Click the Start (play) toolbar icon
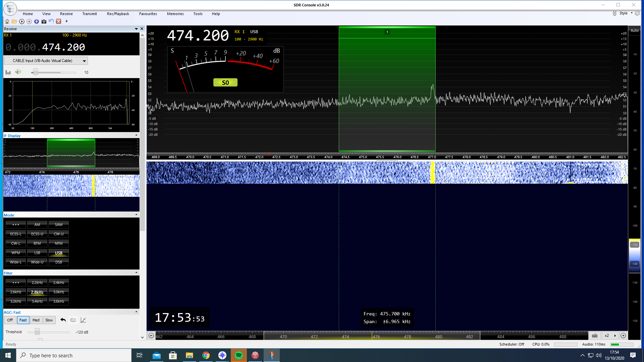 point(22,21)
